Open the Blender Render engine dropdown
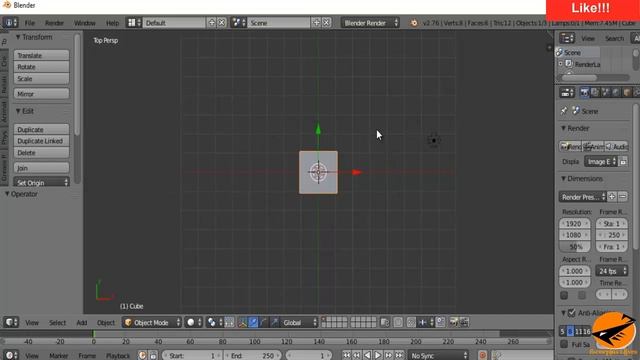Image resolution: width=640 pixels, height=360 pixels. [371, 22]
